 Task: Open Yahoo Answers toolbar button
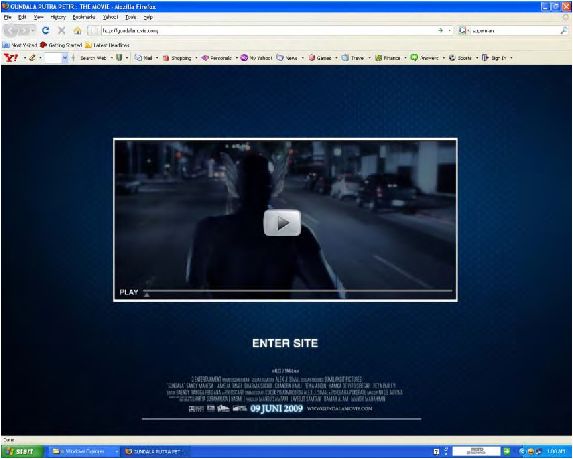click(424, 58)
